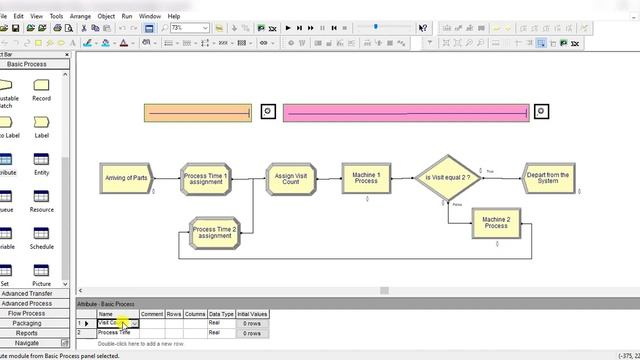Viewport: 640px width, 360px height.
Task: Open the 73% zoom level dropdown
Action: coord(205,28)
